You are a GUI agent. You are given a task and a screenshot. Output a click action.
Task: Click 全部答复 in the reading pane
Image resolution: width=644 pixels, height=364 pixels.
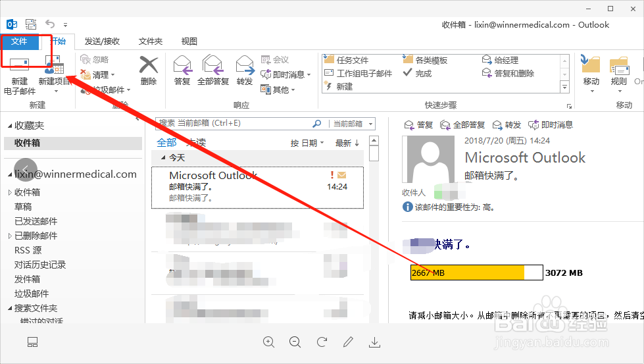pyautogui.click(x=462, y=125)
